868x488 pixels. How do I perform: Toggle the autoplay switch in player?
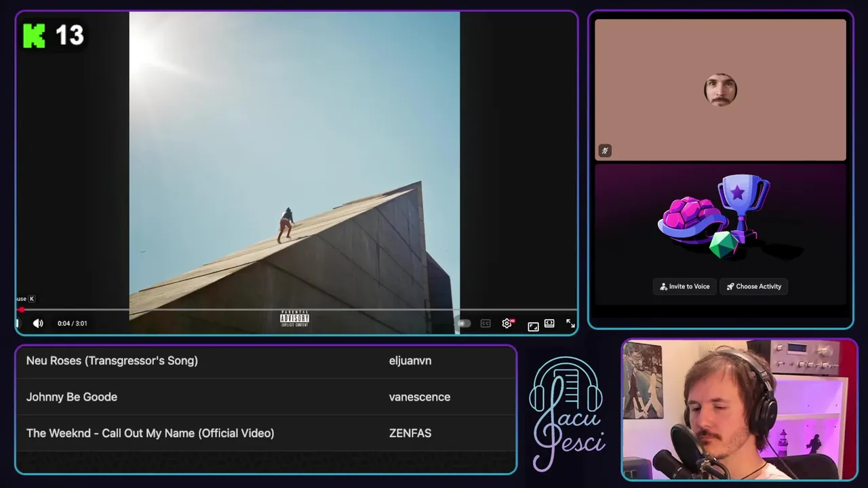click(x=464, y=323)
